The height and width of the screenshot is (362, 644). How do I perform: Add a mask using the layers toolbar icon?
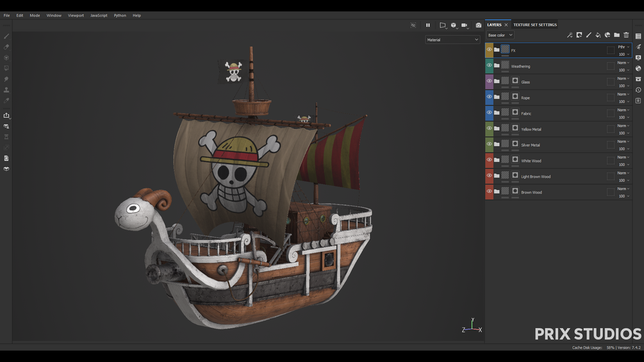[x=579, y=35]
